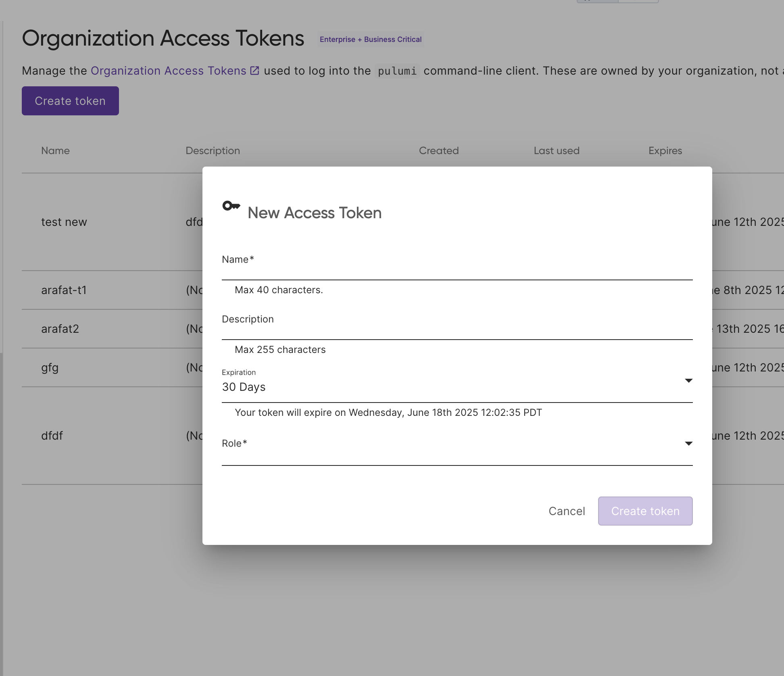Click the gfg token row name

coord(50,367)
